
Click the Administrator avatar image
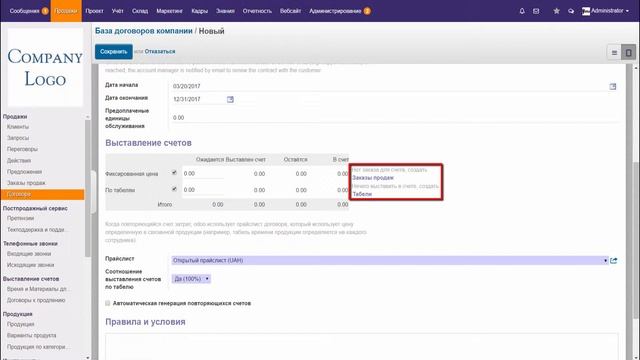[x=586, y=11]
